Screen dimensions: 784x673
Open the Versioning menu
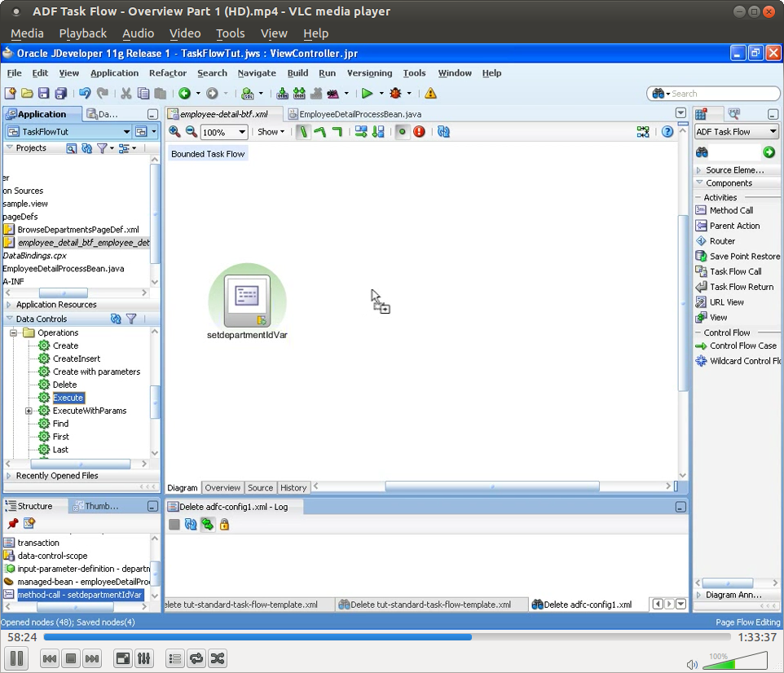[x=369, y=73]
